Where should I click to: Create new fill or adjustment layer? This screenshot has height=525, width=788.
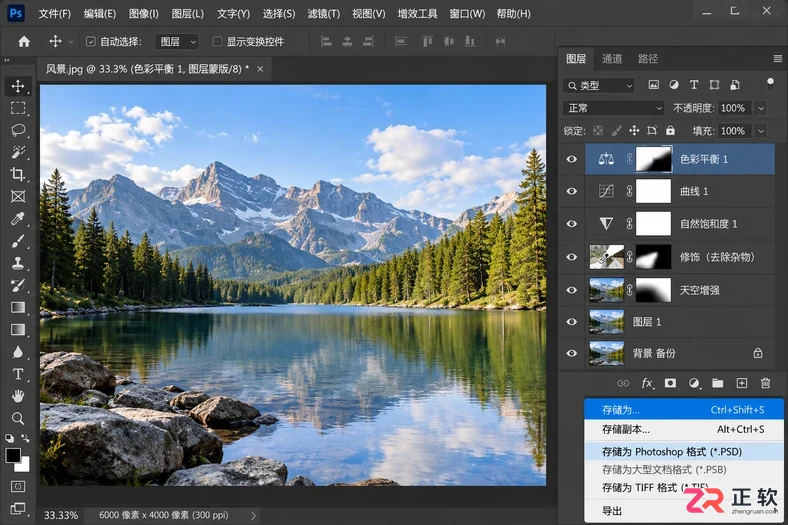(694, 383)
